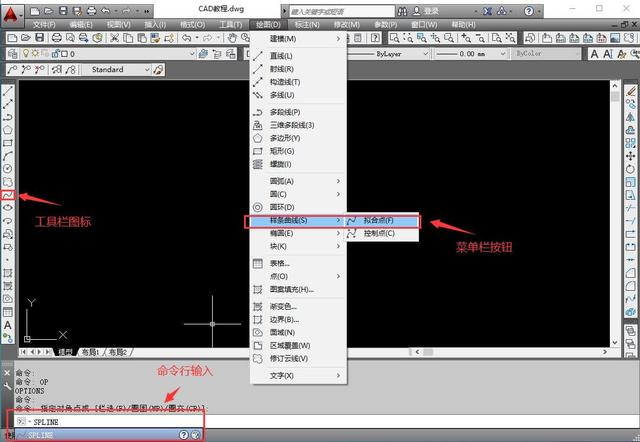Click the vertical scrollbar down arrow

point(615,343)
